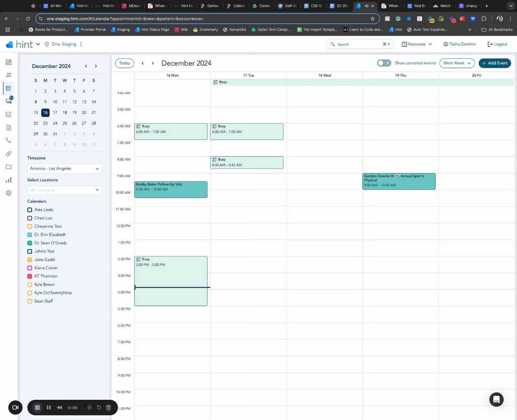
Task: Open the folder sidebar icon
Action: click(8, 167)
